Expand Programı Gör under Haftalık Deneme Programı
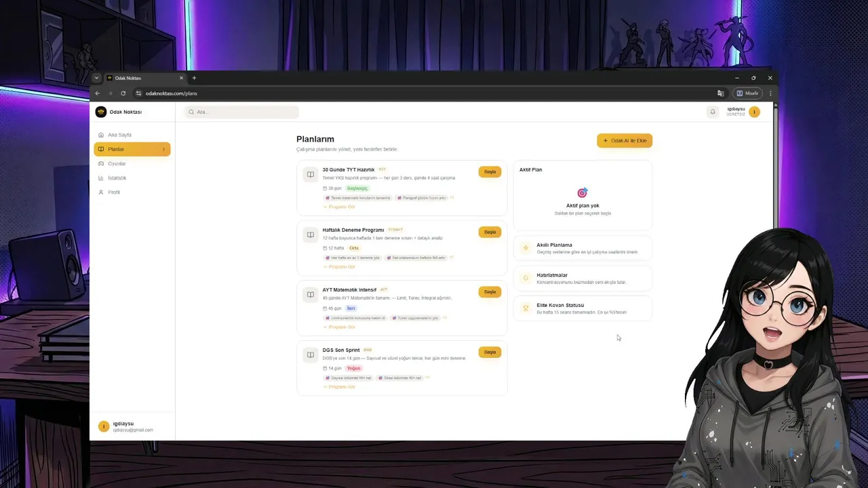 [339, 266]
